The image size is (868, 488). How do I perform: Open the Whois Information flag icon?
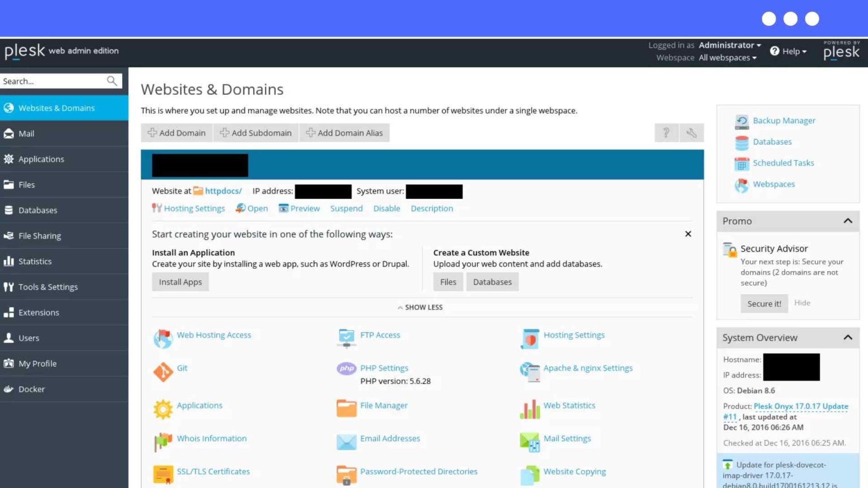click(163, 442)
